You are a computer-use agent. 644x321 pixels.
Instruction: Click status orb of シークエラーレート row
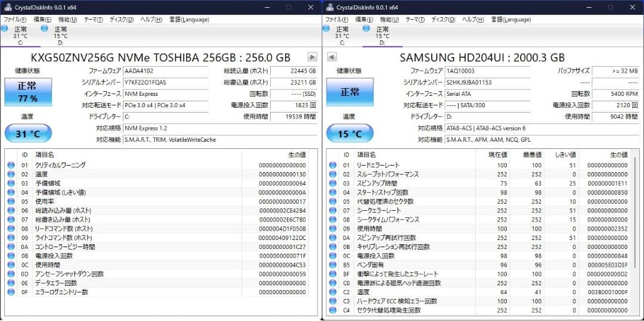[x=333, y=210]
